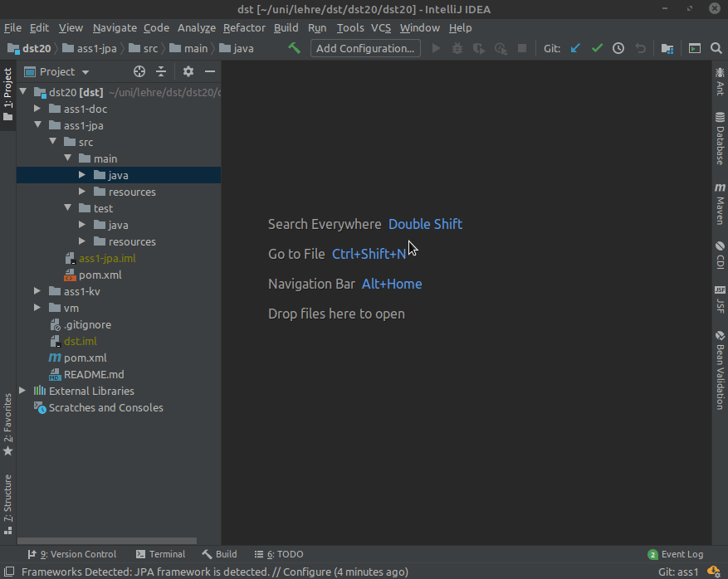The height and width of the screenshot is (579, 728).
Task: Open the Ant tool window
Action: 720,81
